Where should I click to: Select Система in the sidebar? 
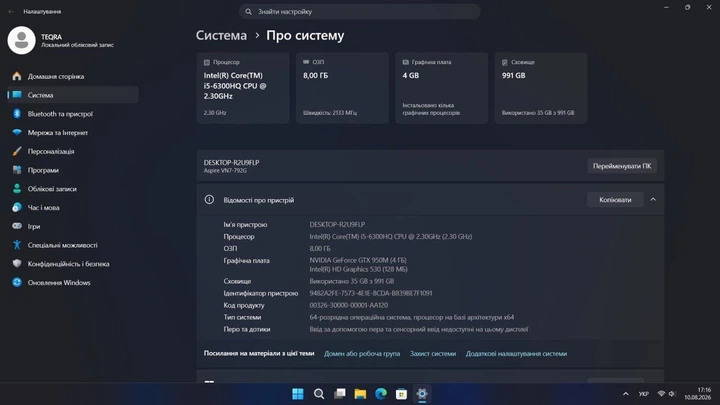[x=73, y=95]
